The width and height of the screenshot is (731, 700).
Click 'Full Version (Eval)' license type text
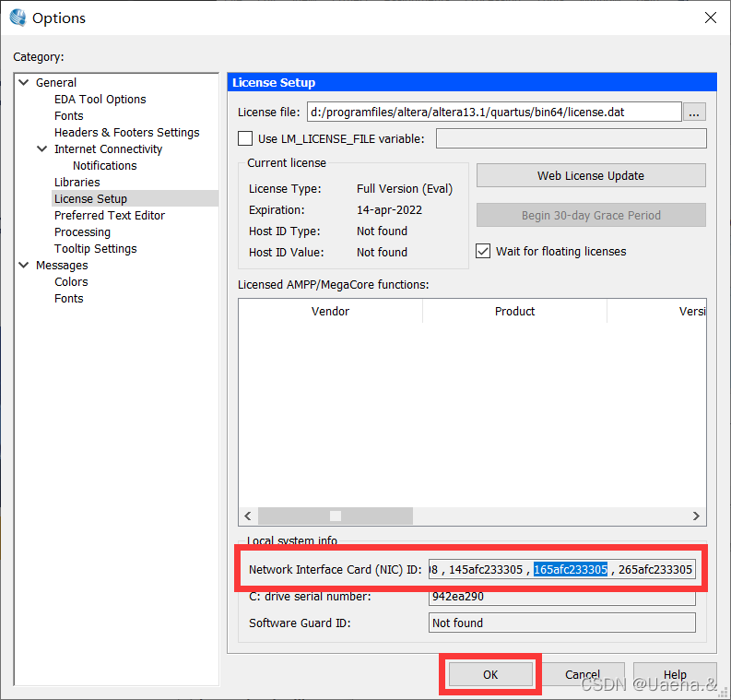pyautogui.click(x=405, y=188)
